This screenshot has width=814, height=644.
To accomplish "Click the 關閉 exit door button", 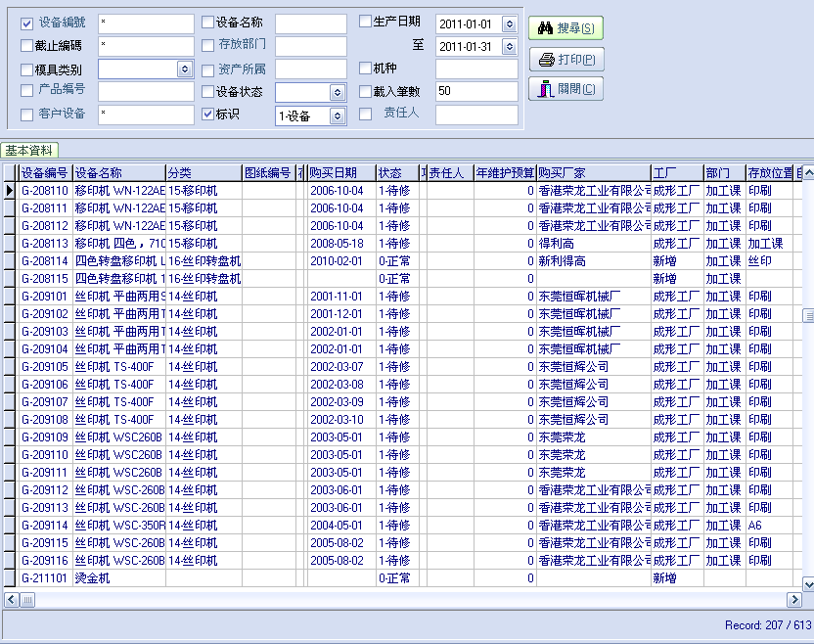I will point(565,89).
